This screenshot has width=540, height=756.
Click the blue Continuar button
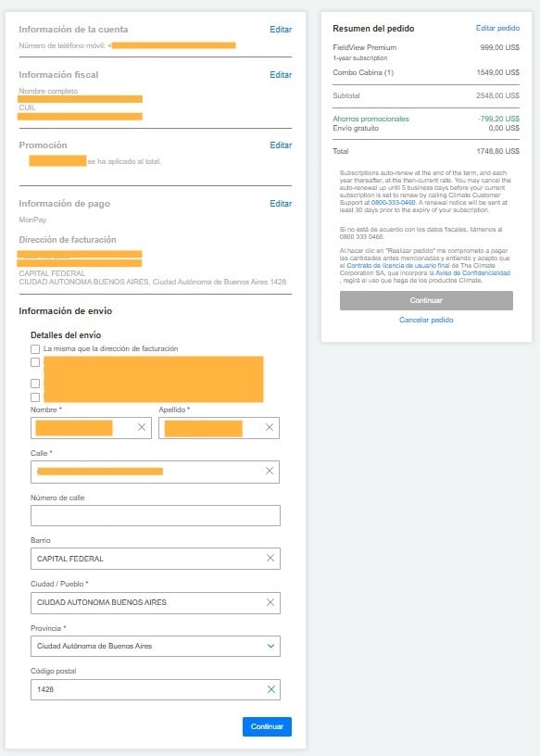(x=267, y=726)
